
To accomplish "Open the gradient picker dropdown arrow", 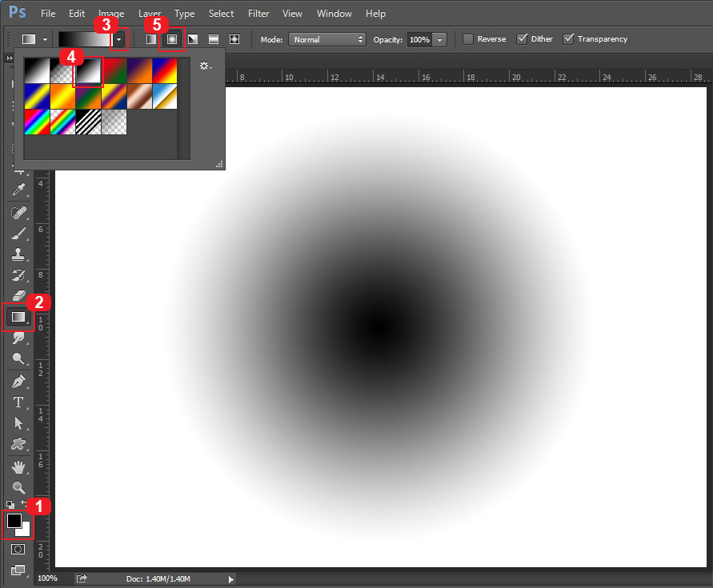I will point(118,39).
